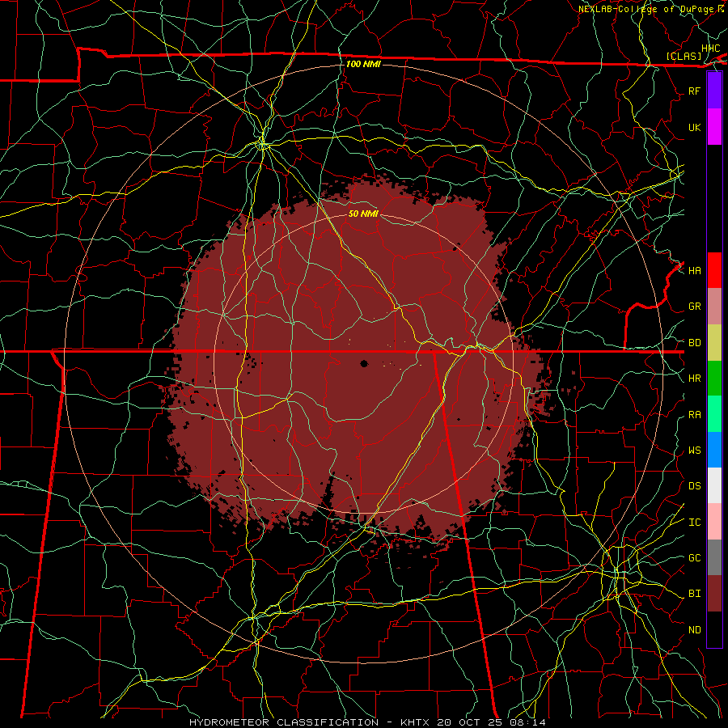This screenshot has width=728, height=728.
Task: Click the GR pinkish legend swatch
Action: (714, 307)
